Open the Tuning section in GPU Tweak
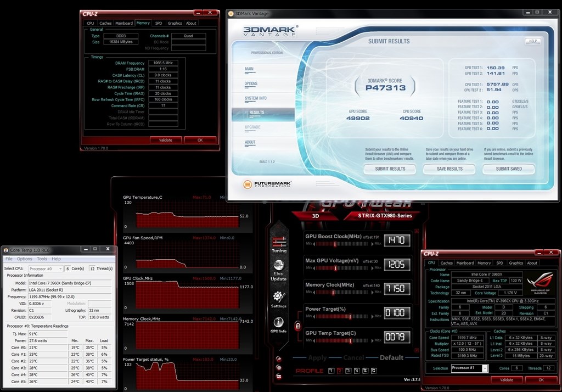Screen dimensions: 562x392 279,245
